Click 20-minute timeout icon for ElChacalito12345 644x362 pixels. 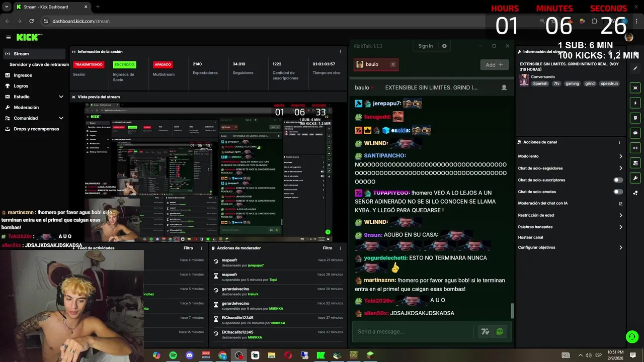tap(216, 319)
